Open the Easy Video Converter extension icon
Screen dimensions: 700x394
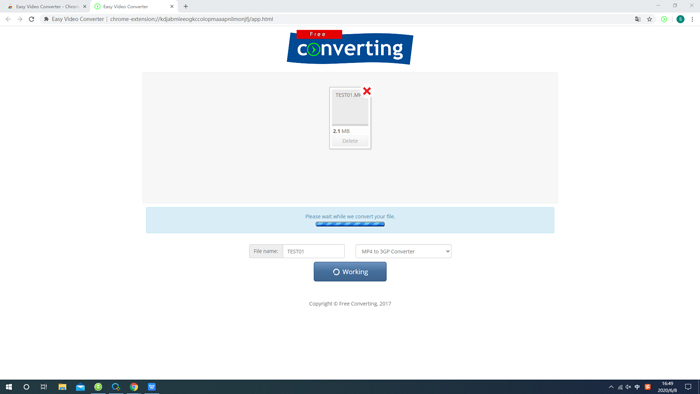[664, 19]
